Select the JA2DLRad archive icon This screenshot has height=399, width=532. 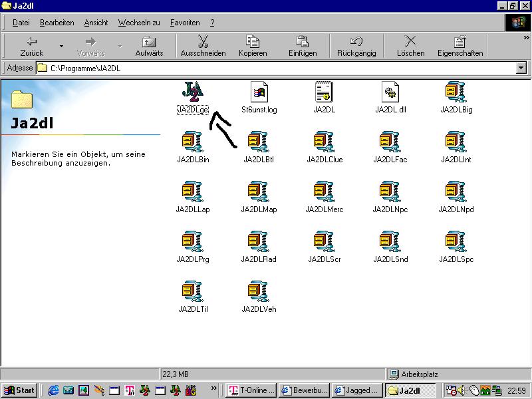pos(259,241)
